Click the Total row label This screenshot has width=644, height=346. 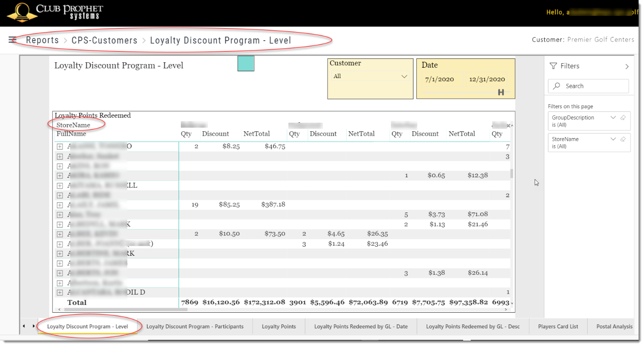pyautogui.click(x=77, y=303)
